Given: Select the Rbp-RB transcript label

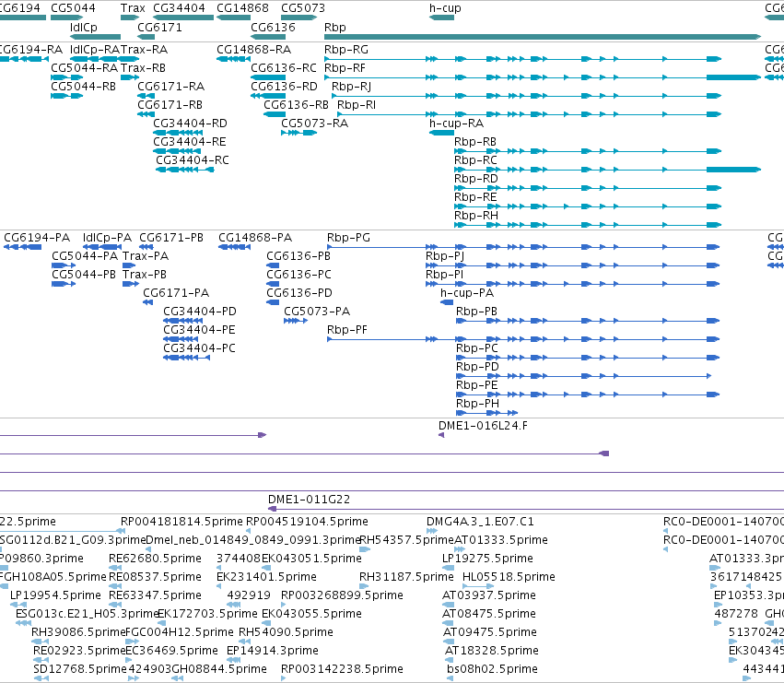Looking at the screenshot, I should pos(475,142).
